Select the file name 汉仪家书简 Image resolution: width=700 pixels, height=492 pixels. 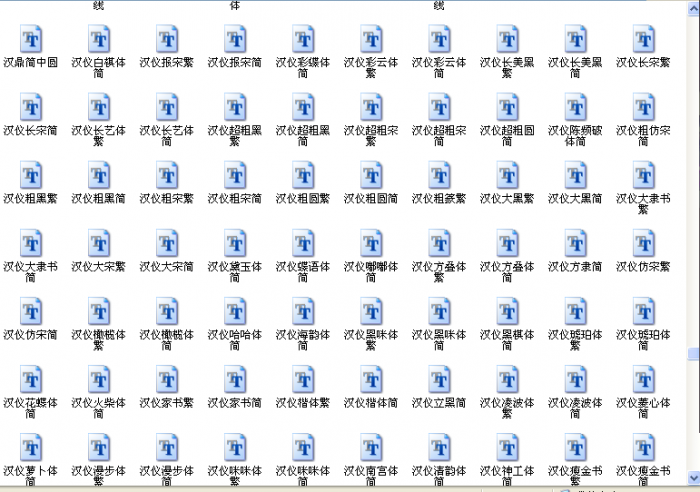click(235, 403)
